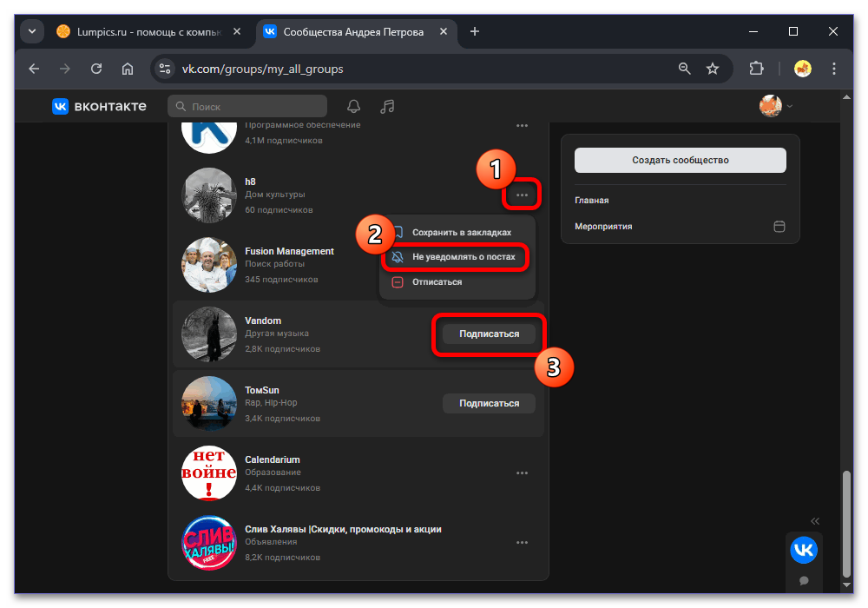
Task: Click the Создать сообщество button
Action: pyautogui.click(x=680, y=160)
